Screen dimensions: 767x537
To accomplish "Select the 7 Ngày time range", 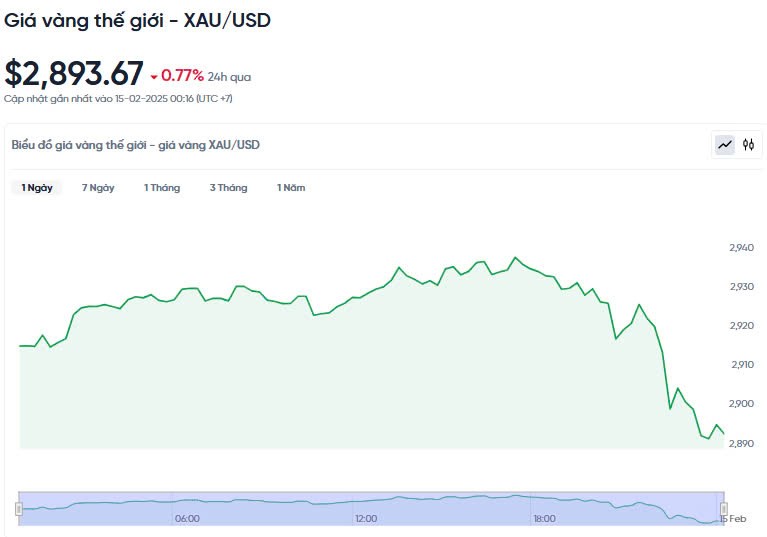I will click(98, 188).
